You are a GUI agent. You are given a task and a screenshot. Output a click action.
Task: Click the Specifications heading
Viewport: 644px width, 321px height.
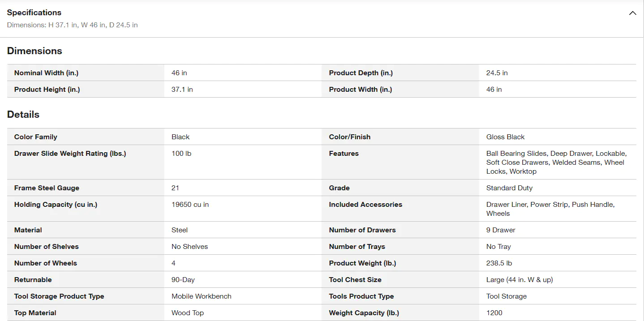point(34,13)
